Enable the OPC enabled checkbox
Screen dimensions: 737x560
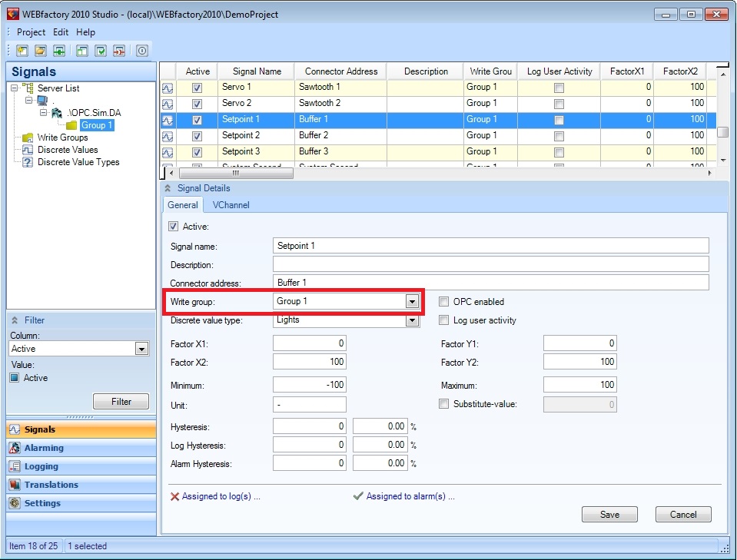pos(444,302)
